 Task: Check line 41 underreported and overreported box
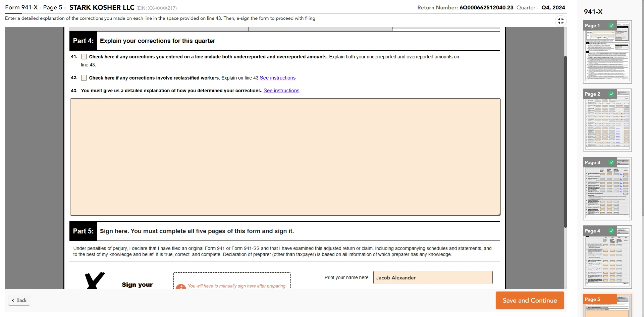pos(84,57)
